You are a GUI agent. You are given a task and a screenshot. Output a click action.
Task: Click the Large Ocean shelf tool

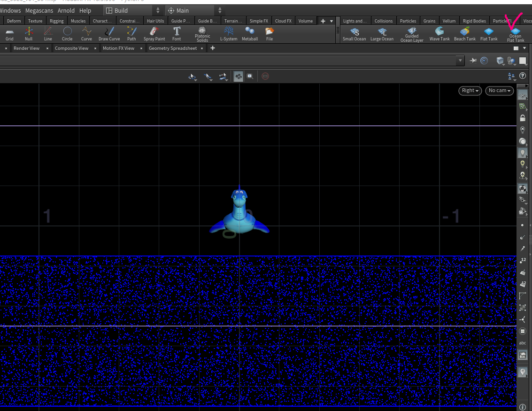coord(382,34)
